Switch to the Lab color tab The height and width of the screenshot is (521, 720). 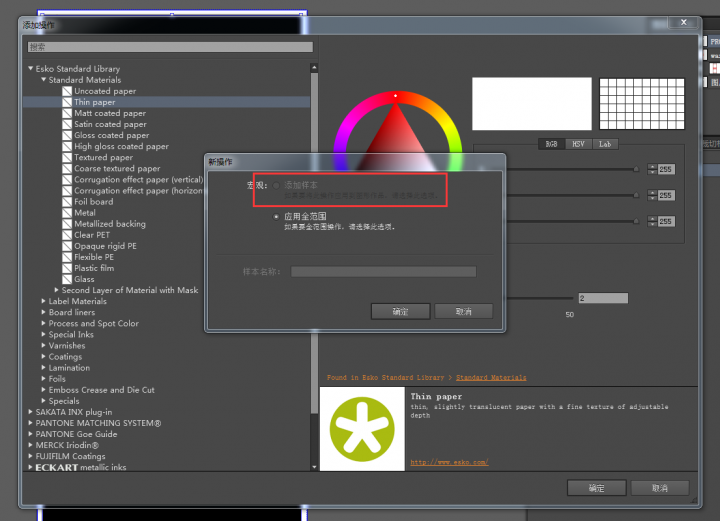pos(604,144)
